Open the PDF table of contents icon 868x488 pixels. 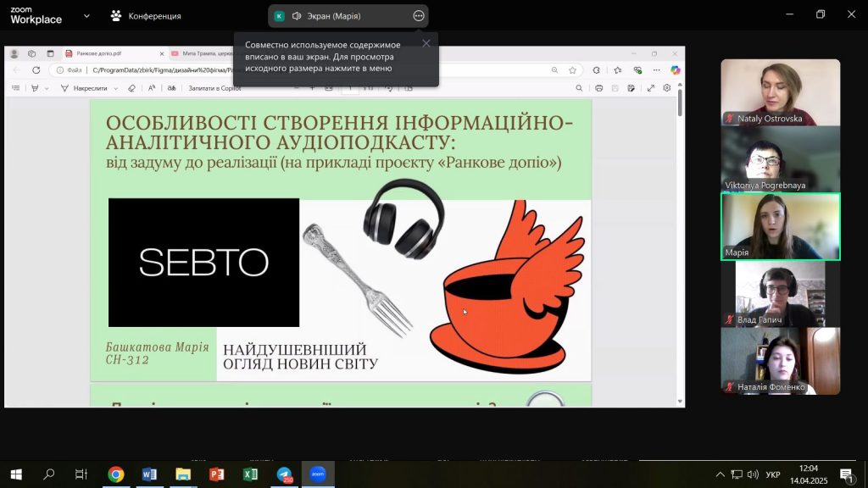[x=15, y=88]
